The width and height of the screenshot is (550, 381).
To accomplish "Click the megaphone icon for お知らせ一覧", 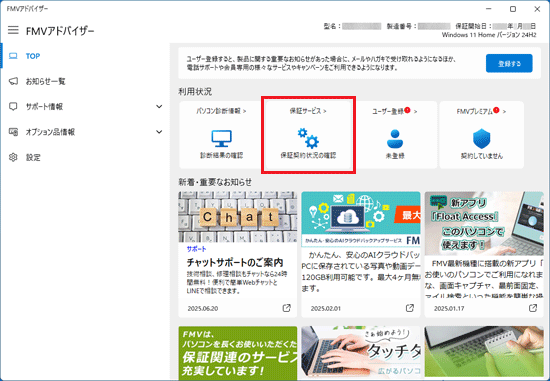I will click(x=13, y=81).
